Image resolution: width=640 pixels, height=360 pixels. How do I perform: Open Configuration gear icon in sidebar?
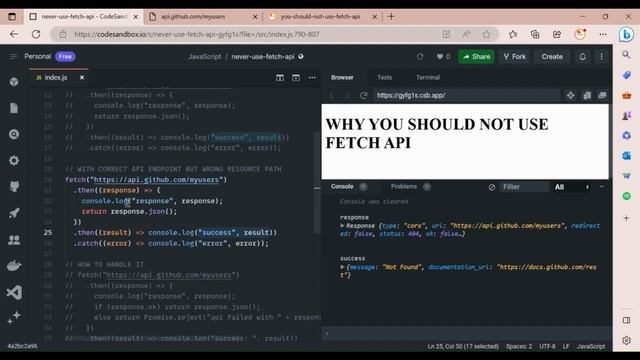click(14, 160)
